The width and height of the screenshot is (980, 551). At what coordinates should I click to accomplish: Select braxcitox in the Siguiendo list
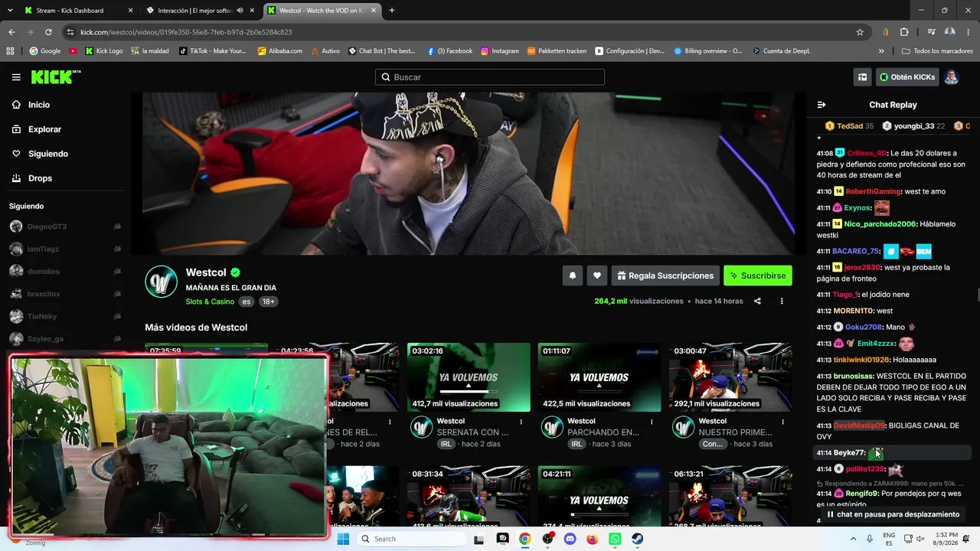(44, 294)
